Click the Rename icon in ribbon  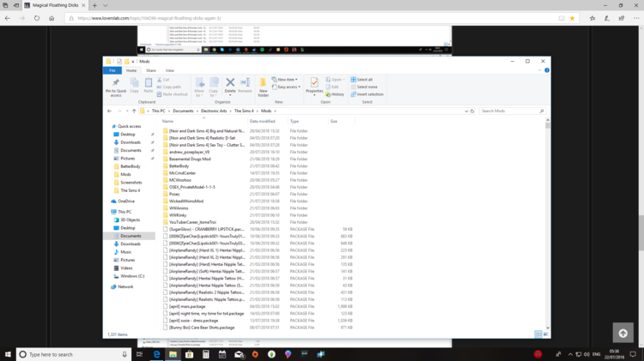tap(246, 86)
